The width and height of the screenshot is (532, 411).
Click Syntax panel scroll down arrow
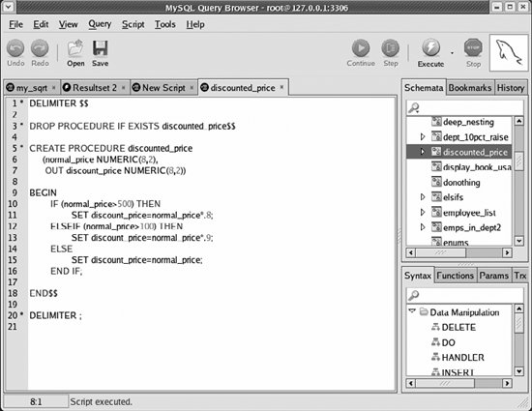[x=519, y=371]
